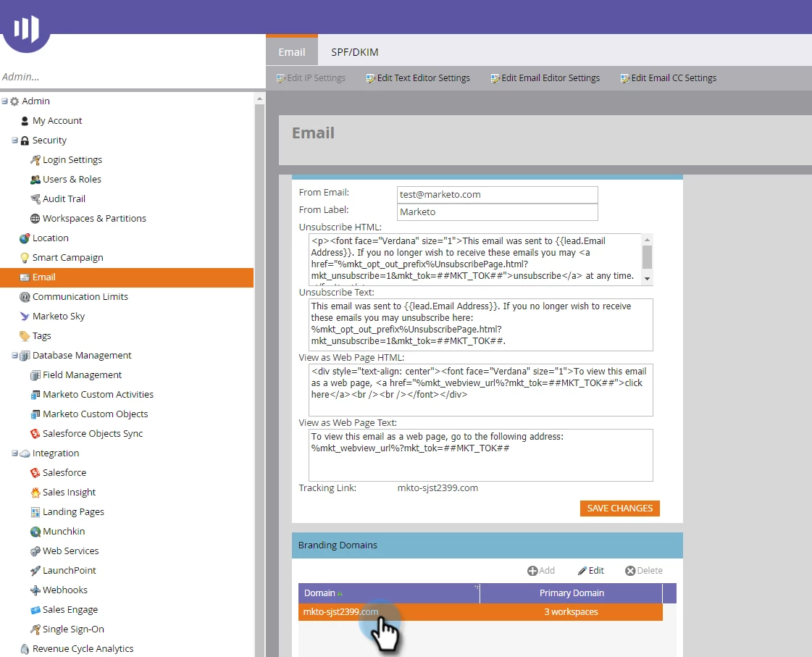The image size is (812, 657).
Task: Click the My Account person icon
Action: click(25, 121)
